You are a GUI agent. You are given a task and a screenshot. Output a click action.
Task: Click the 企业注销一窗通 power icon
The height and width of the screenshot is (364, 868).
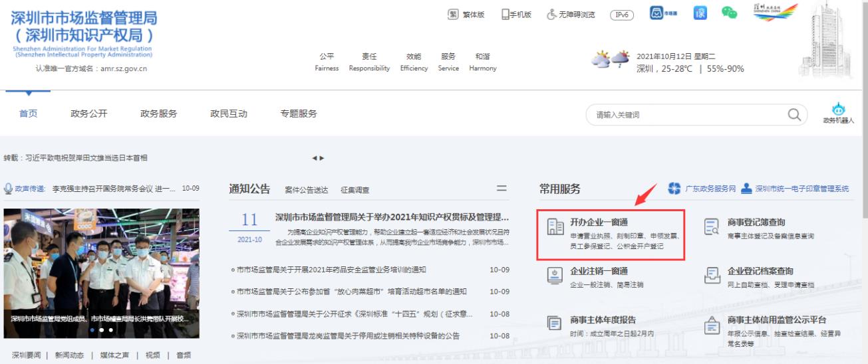[554, 275]
